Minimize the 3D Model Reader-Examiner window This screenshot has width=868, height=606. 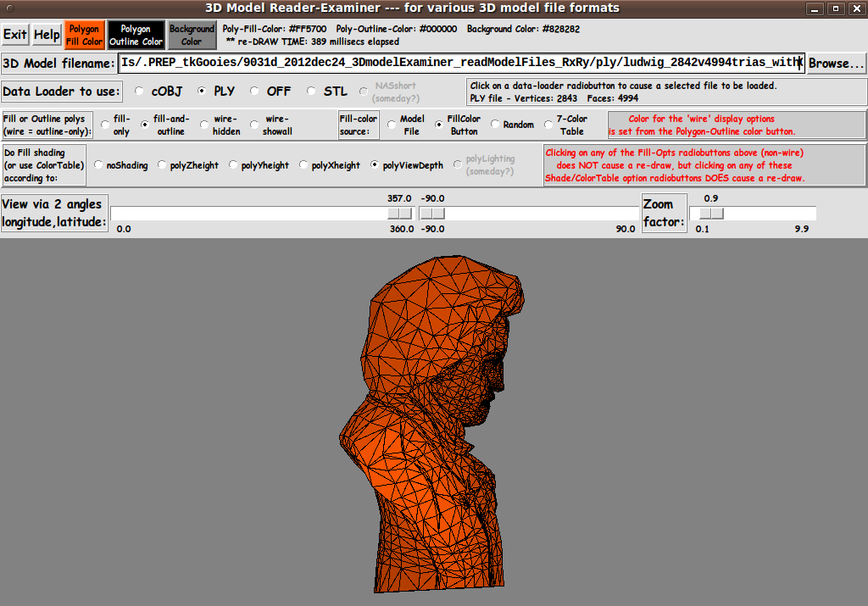[815, 8]
